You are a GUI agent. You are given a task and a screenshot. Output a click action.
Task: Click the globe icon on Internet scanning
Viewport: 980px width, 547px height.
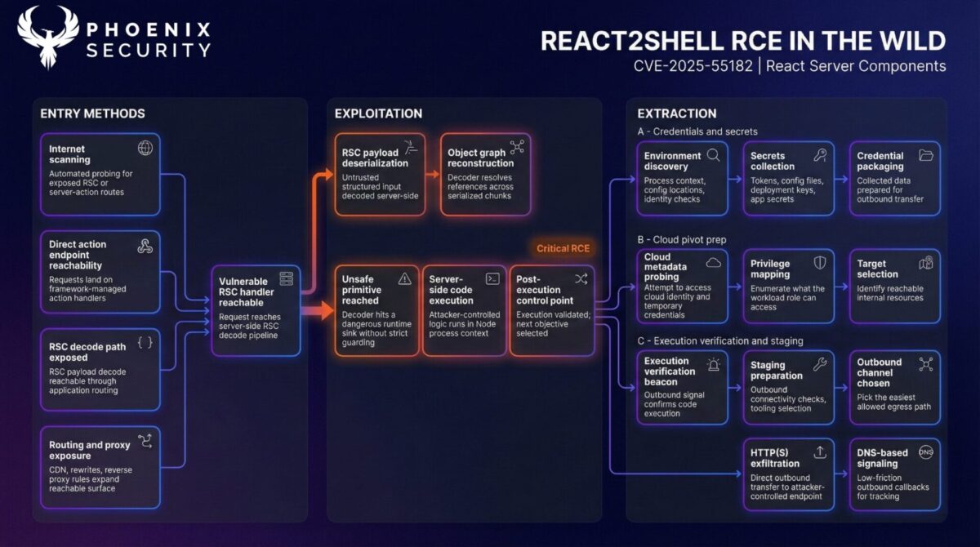point(147,148)
